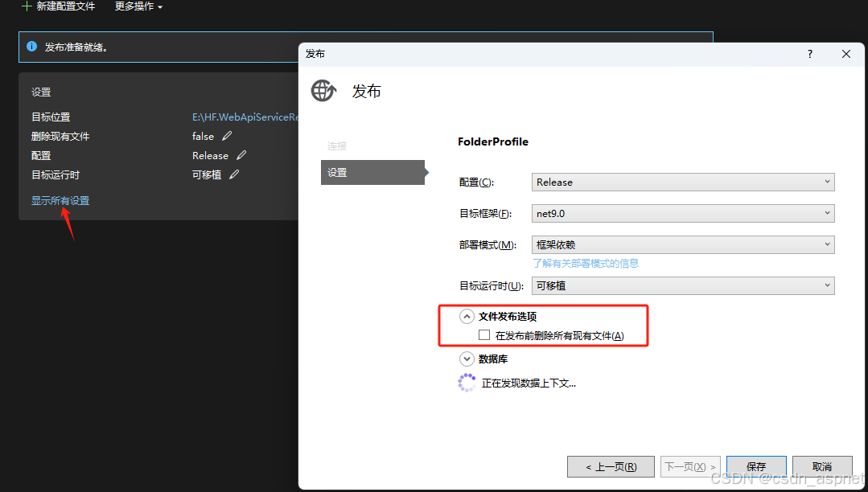Click 新建配置文件 button
The image size is (868, 492).
tap(58, 6)
